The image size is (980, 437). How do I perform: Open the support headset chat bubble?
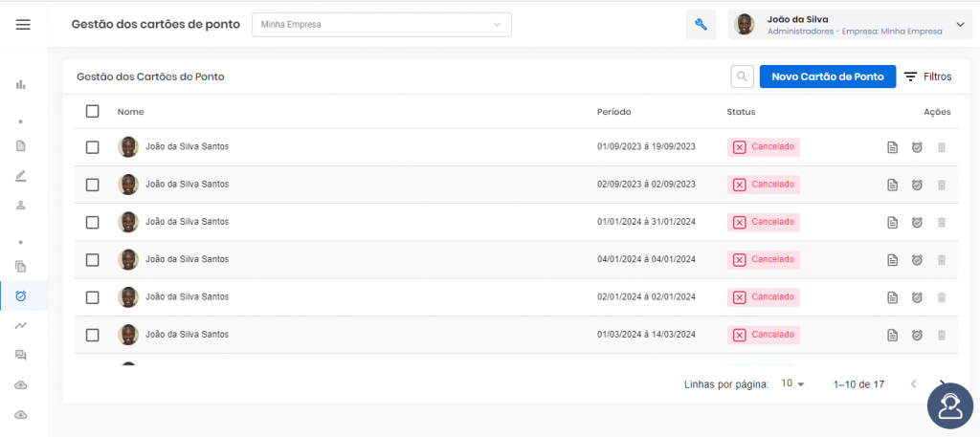[x=950, y=405]
